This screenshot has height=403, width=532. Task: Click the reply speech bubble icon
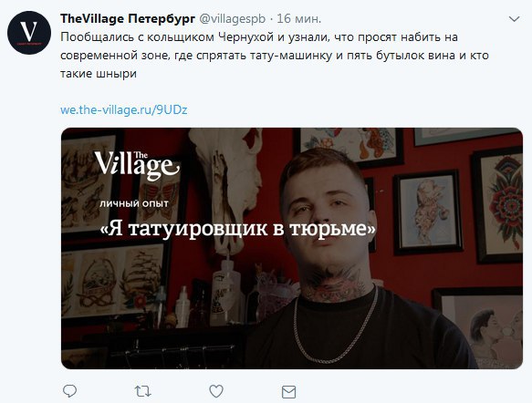(x=70, y=391)
